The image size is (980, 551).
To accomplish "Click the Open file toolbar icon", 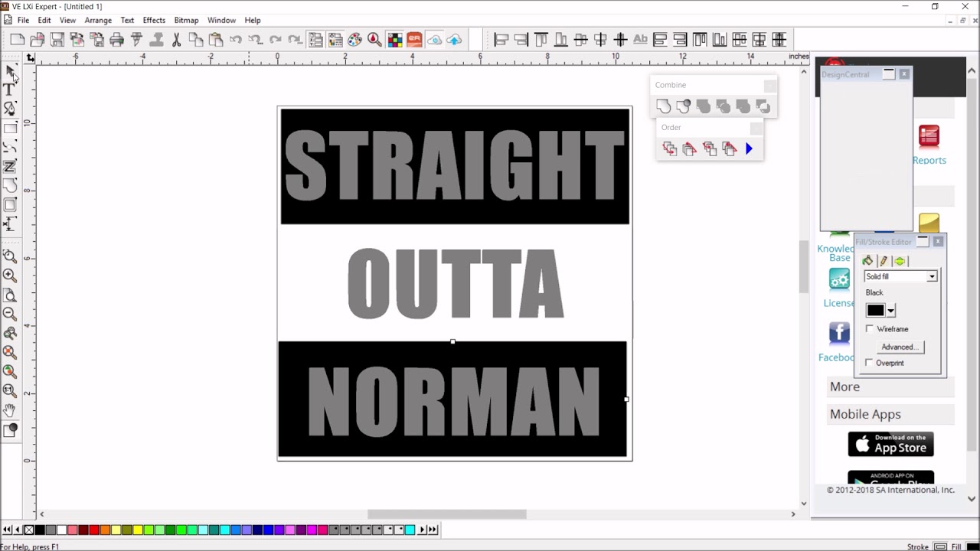I will 37,40.
